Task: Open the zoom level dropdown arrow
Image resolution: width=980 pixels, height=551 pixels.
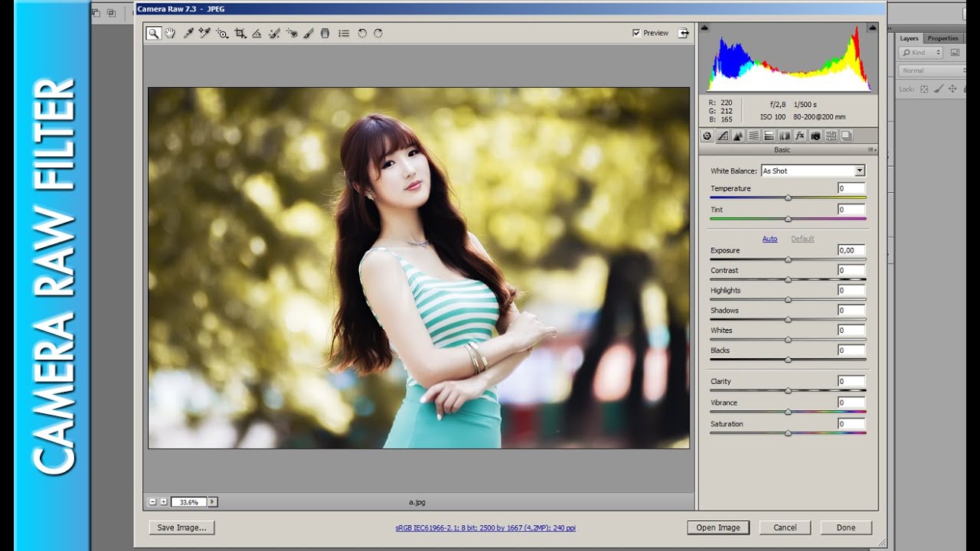Action: (x=213, y=502)
